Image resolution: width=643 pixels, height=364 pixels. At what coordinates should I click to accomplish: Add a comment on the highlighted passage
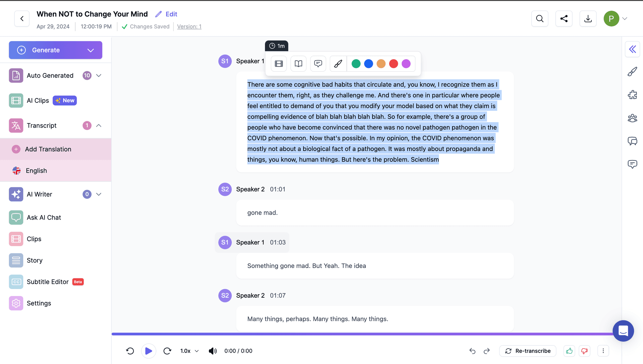click(318, 64)
